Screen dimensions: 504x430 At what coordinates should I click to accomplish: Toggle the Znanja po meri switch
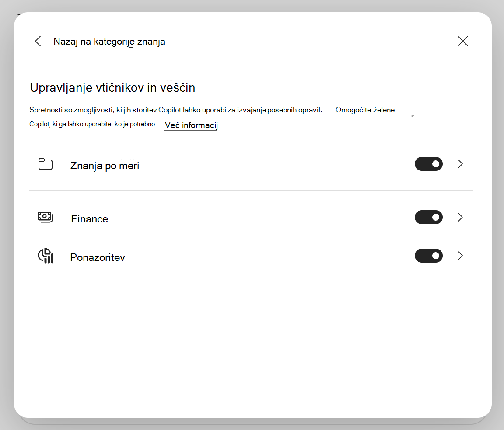click(428, 164)
